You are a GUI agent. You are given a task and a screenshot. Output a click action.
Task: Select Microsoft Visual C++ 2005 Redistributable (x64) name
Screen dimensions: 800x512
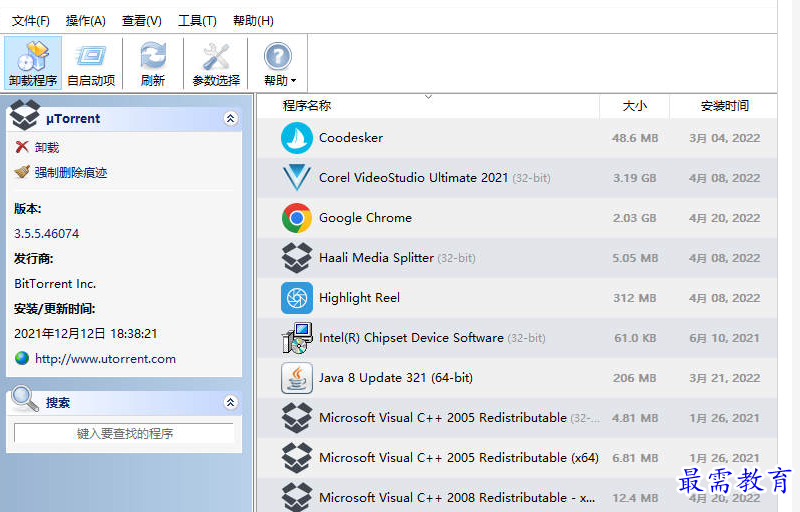[x=459, y=457]
